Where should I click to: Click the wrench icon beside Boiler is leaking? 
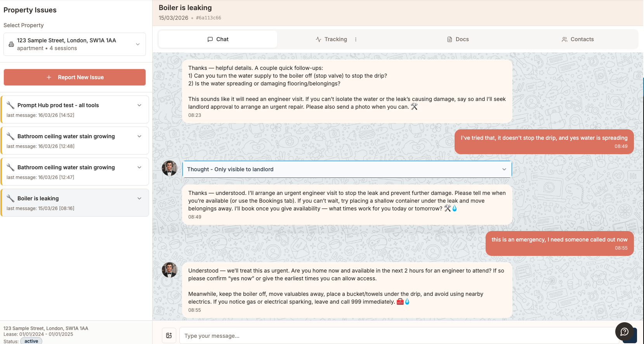click(10, 198)
